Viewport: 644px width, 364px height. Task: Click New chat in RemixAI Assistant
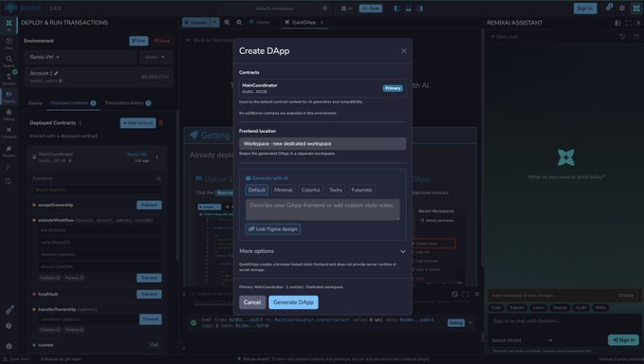504,37
